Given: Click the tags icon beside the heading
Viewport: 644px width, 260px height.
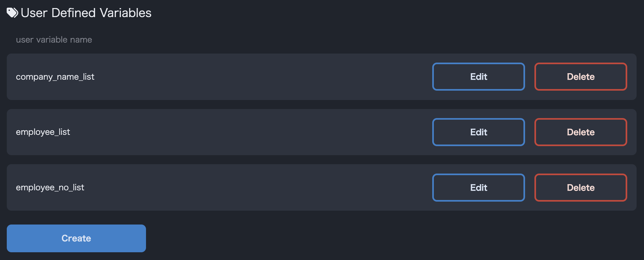Looking at the screenshot, I should 12,13.
